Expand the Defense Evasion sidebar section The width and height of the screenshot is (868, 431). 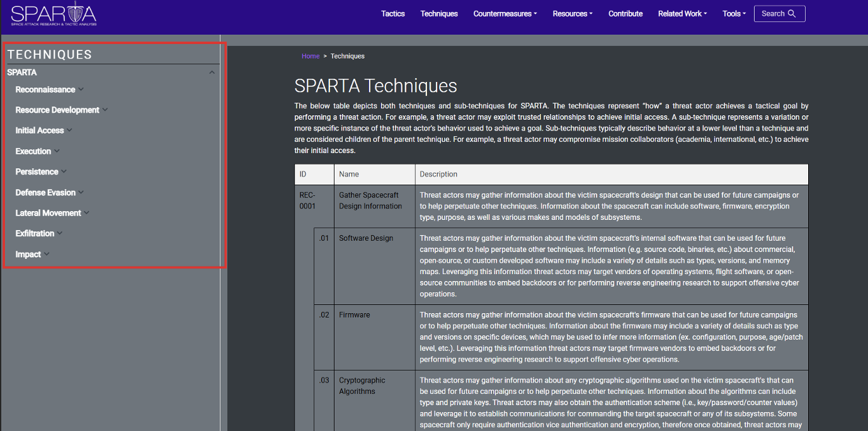pos(50,192)
